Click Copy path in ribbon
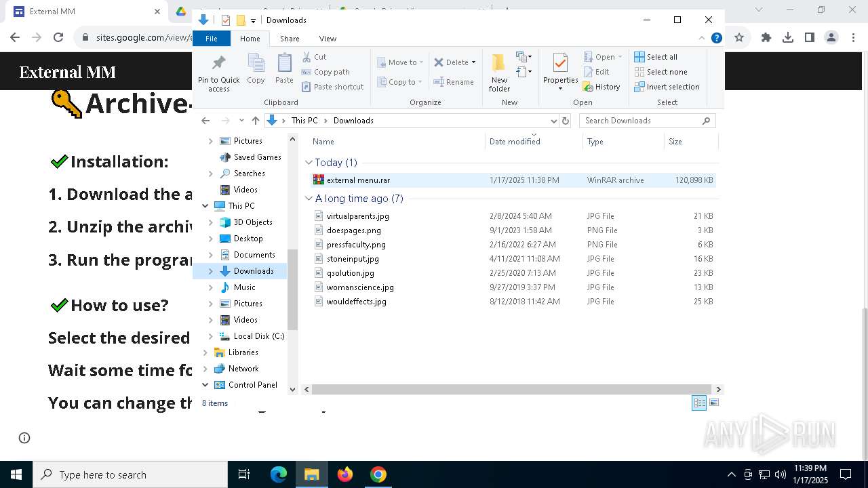 point(325,72)
